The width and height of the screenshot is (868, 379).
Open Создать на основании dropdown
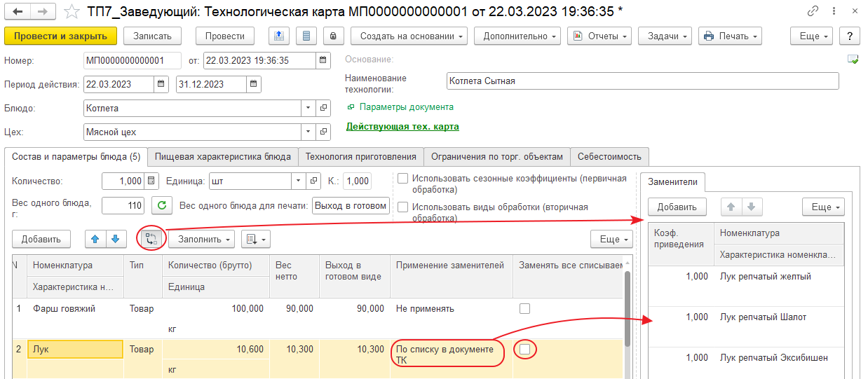click(409, 36)
